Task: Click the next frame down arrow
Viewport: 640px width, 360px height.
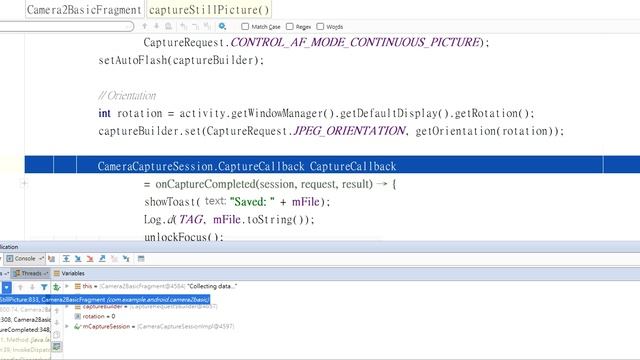Action: pyautogui.click(x=32, y=287)
